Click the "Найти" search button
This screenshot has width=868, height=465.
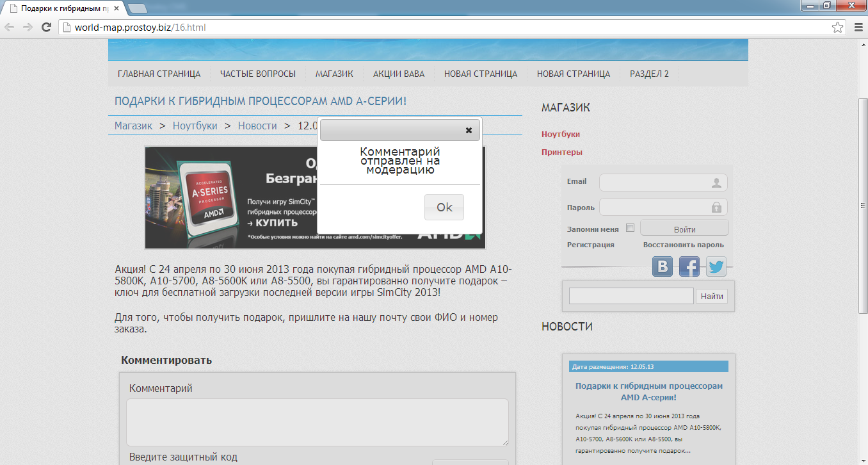click(x=712, y=296)
